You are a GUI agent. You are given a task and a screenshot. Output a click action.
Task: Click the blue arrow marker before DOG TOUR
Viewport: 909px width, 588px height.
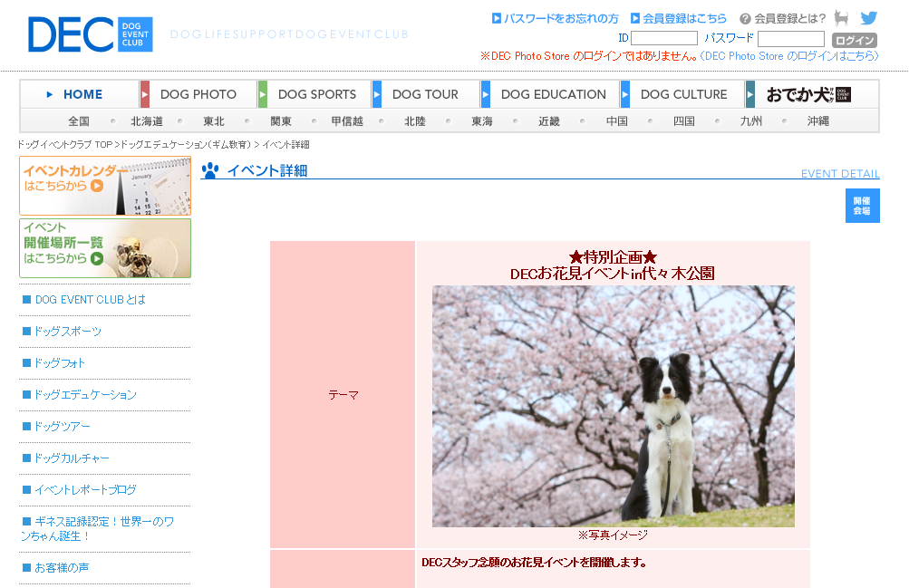377,94
